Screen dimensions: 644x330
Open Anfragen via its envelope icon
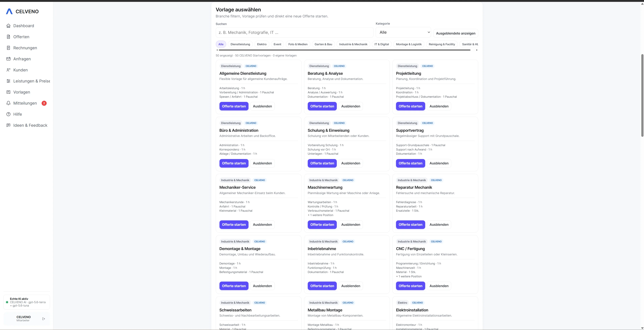pyautogui.click(x=9, y=59)
